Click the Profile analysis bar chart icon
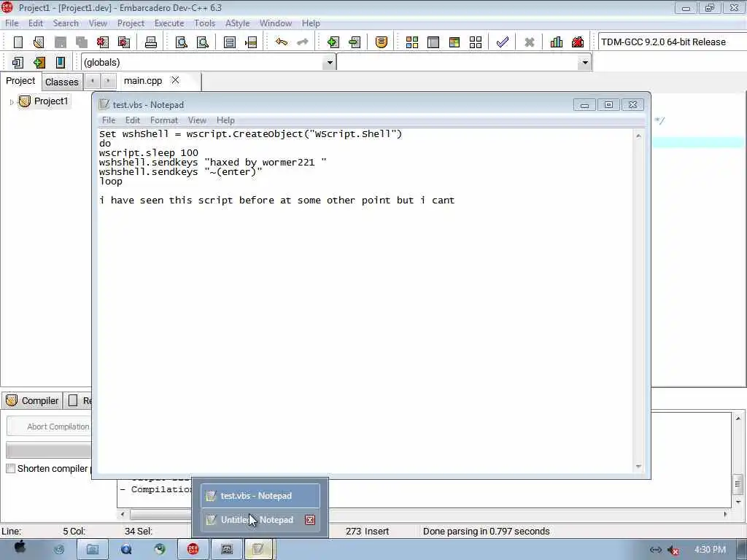 click(557, 42)
